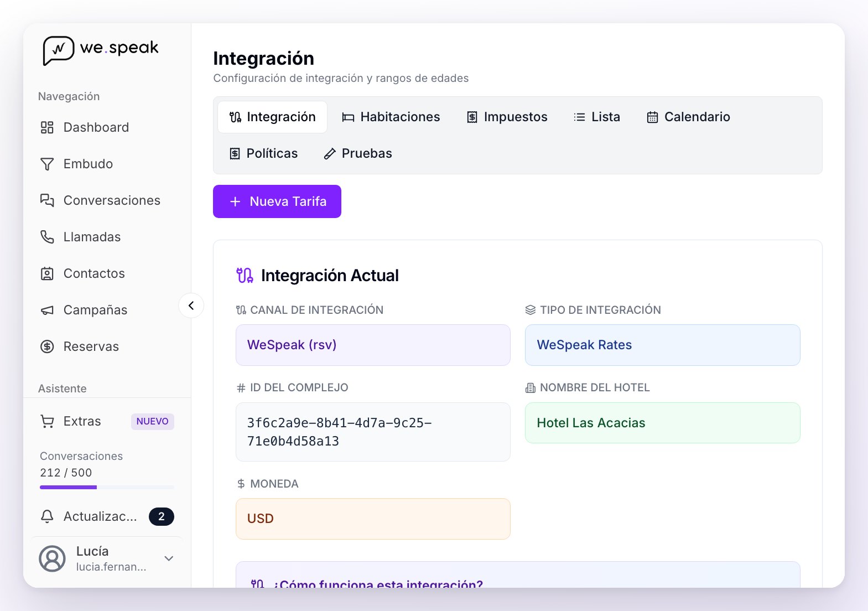The width and height of the screenshot is (868, 611).
Task: Switch to the Integración tab
Action: click(272, 117)
